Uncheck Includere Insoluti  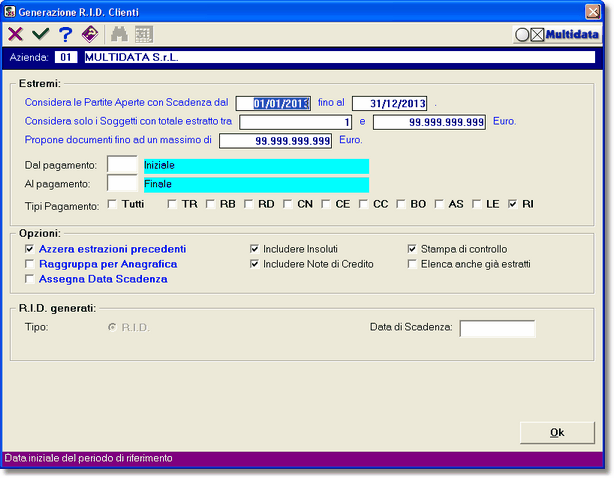click(x=255, y=249)
